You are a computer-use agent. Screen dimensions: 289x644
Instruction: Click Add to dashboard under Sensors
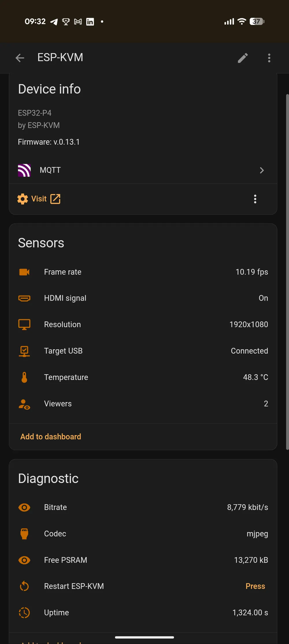coord(51,437)
